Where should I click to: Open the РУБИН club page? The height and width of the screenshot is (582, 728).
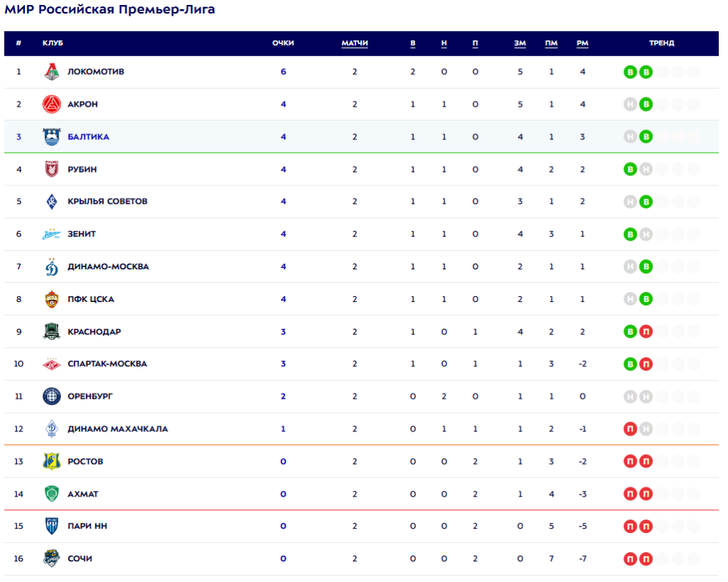[x=82, y=169]
